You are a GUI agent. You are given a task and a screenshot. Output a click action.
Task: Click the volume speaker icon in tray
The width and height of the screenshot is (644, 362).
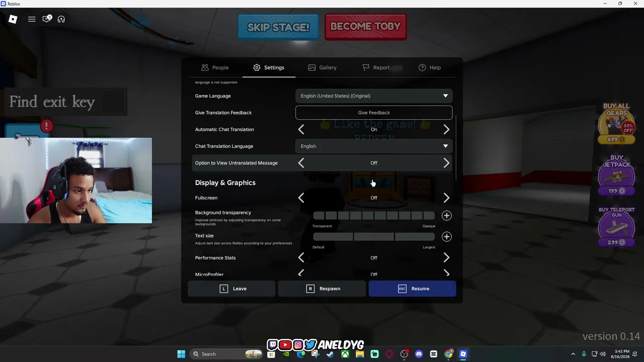(x=603, y=354)
